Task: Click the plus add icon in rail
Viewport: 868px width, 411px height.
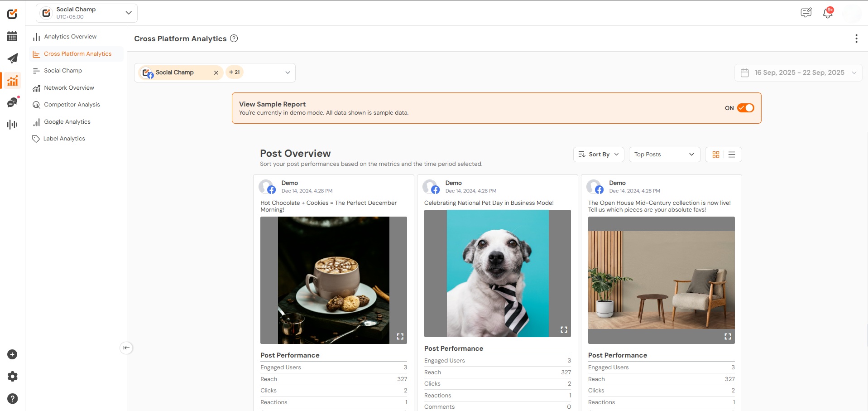Action: point(12,354)
